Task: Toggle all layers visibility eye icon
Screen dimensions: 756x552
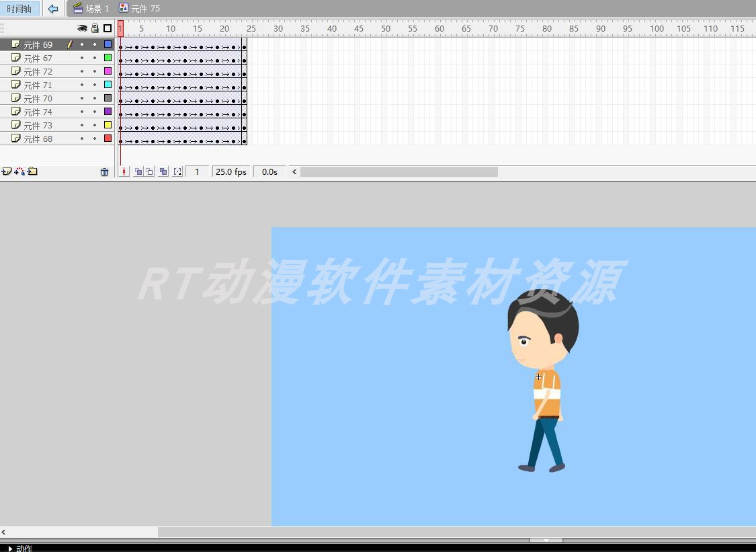Action: click(83, 28)
